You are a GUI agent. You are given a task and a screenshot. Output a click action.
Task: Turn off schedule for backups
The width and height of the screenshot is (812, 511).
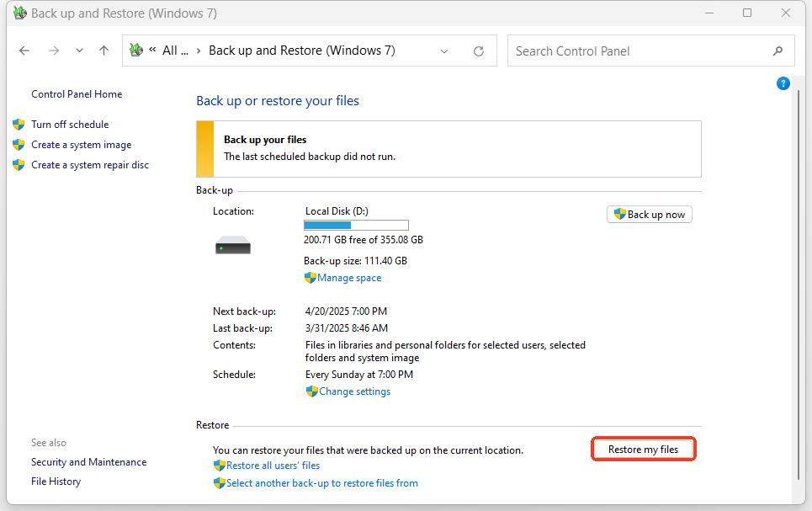point(70,124)
